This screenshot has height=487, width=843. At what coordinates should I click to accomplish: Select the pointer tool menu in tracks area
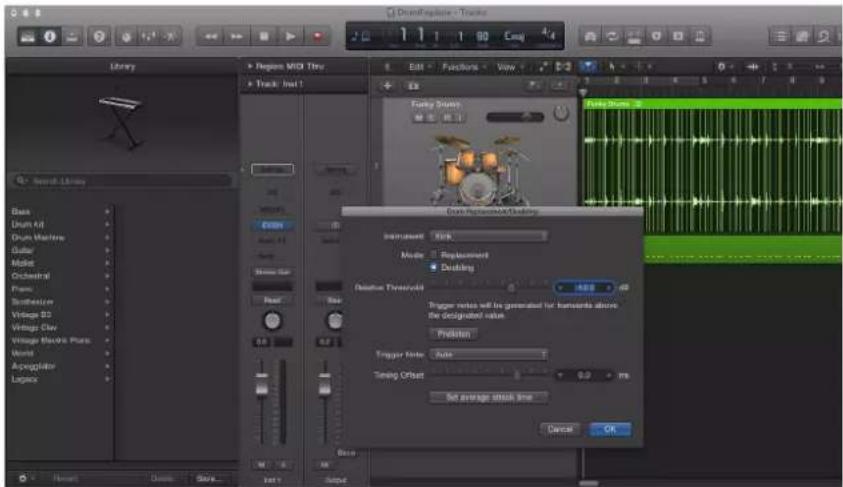pos(614,67)
